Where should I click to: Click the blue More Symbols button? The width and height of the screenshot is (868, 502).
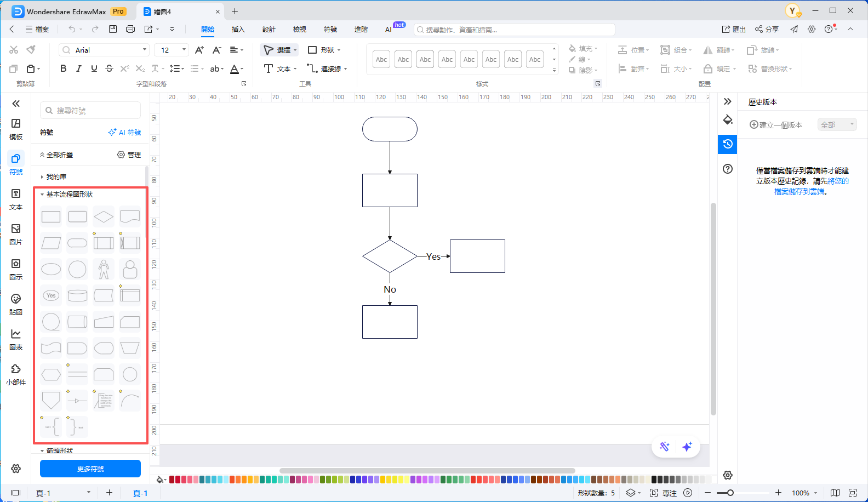tap(90, 469)
